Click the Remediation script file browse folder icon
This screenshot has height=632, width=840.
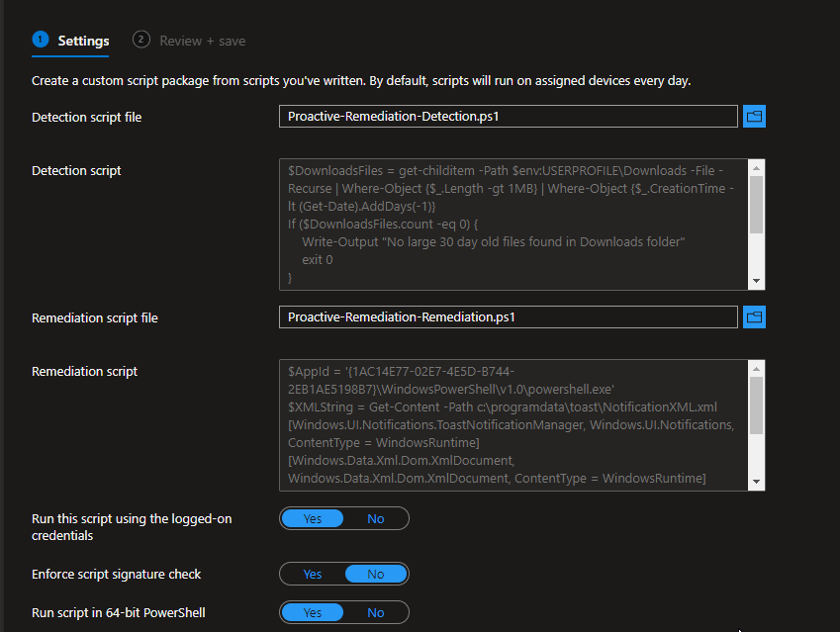coord(754,317)
